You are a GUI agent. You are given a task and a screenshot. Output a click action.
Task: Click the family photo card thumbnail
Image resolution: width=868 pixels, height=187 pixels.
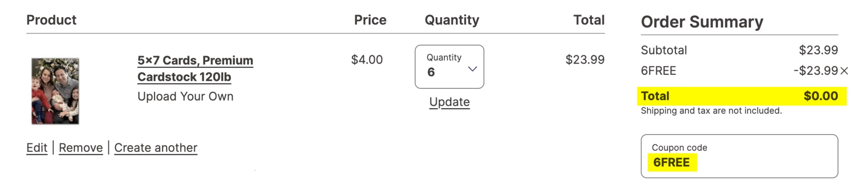[55, 91]
